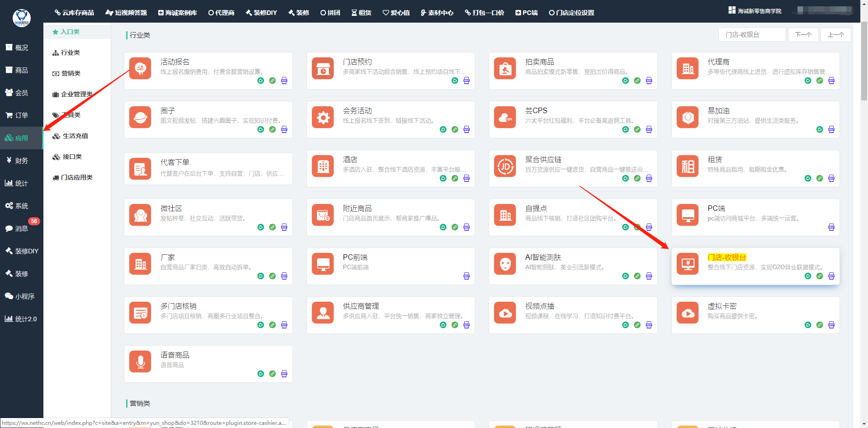Click the WAP icon on the 活动报名 card
Image resolution: width=868 pixels, height=428 pixels.
pyautogui.click(x=284, y=81)
